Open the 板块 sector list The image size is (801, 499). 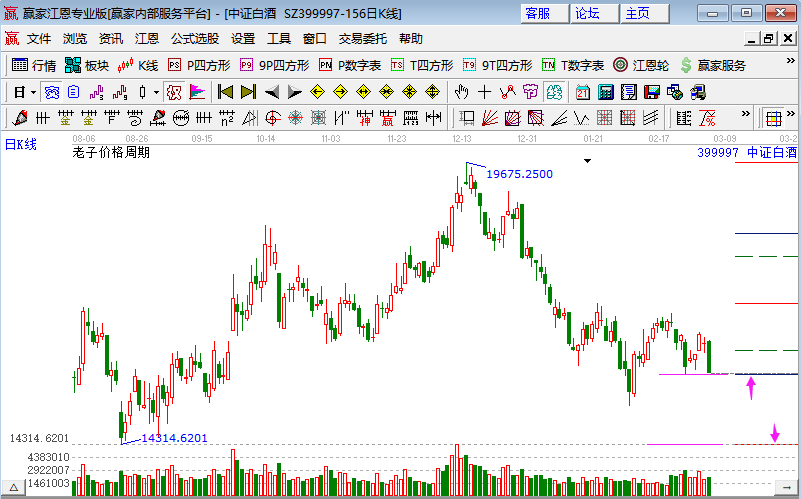pos(87,65)
